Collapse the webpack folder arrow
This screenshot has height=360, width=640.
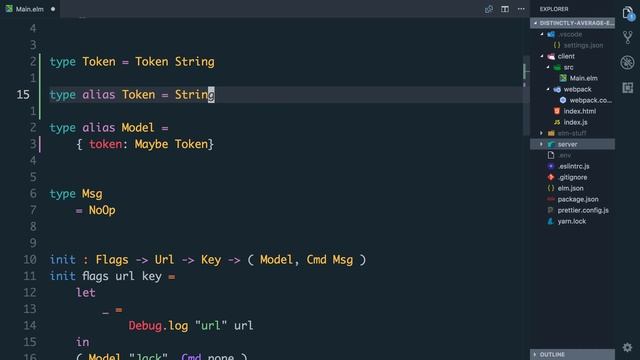(x=548, y=89)
